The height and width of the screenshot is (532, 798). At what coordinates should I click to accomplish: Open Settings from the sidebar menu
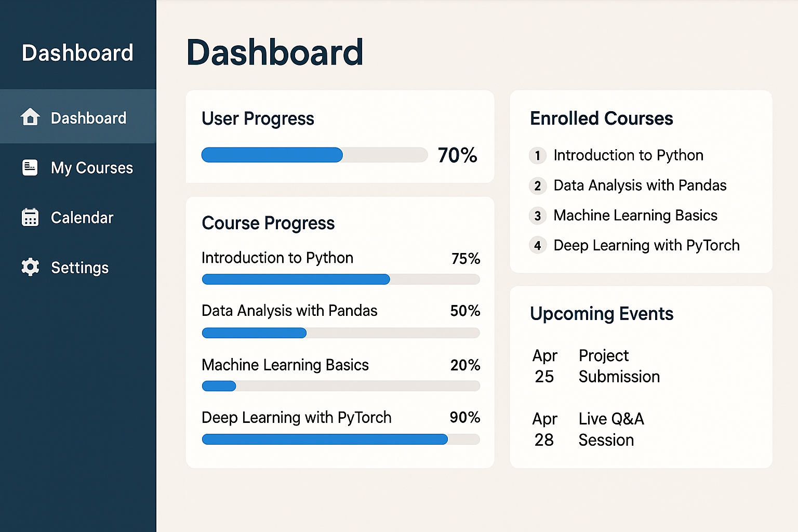pyautogui.click(x=78, y=267)
